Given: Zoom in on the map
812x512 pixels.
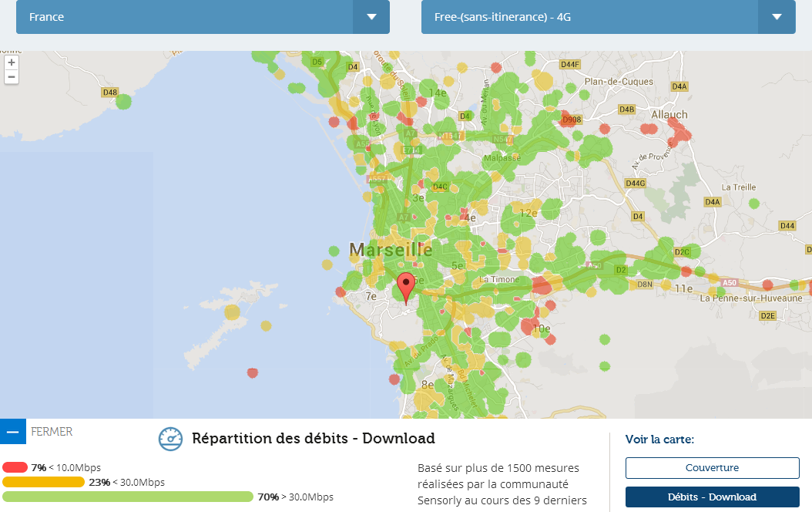Looking at the screenshot, I should pos(12,62).
